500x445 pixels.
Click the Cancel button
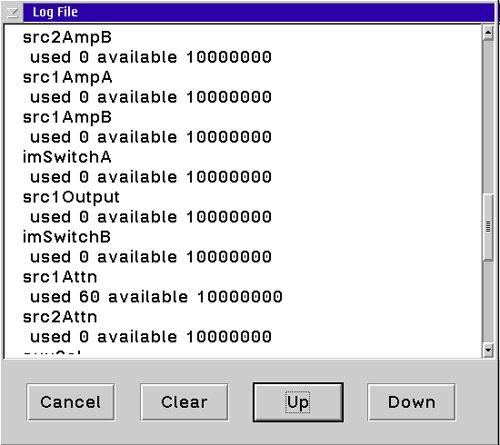pyautogui.click(x=71, y=402)
